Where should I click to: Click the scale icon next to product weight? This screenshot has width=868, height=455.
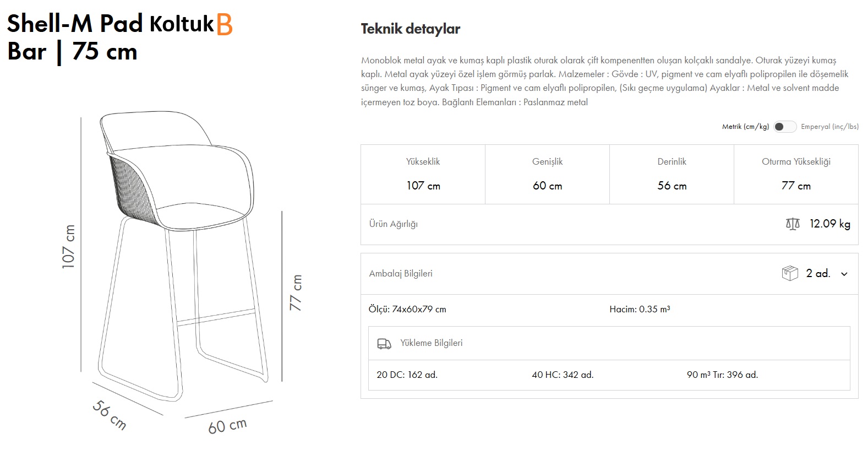pos(793,224)
